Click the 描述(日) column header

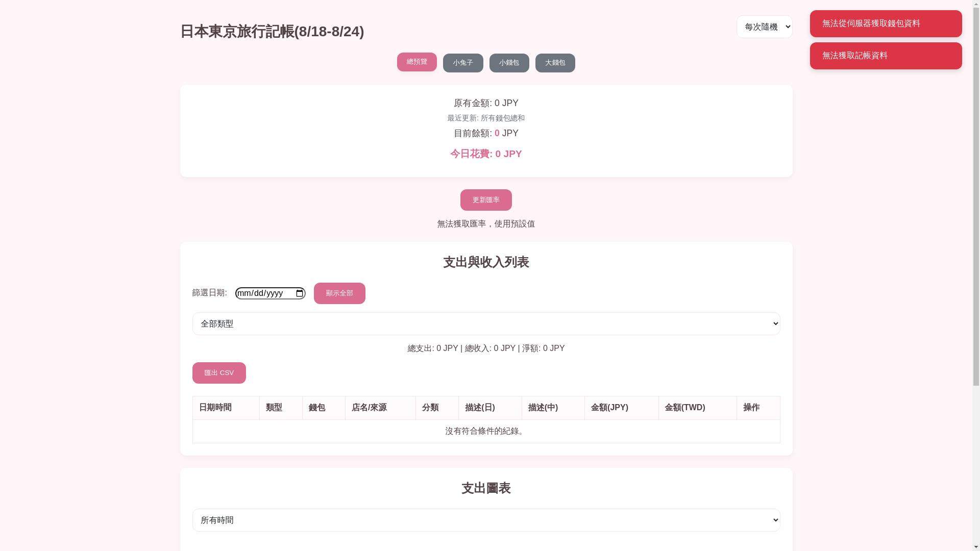point(490,408)
